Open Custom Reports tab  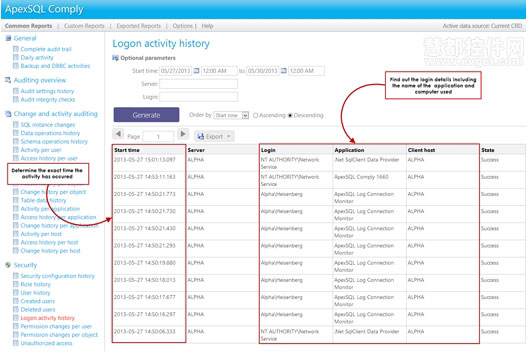click(84, 26)
